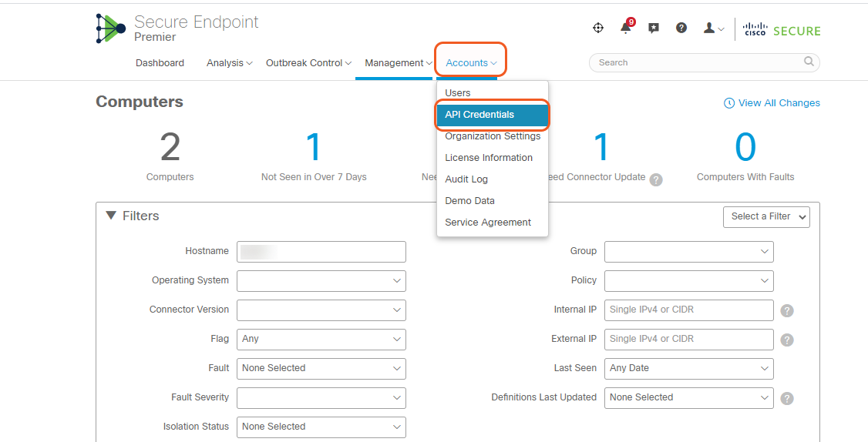Select API Credentials menu entry

tap(492, 115)
